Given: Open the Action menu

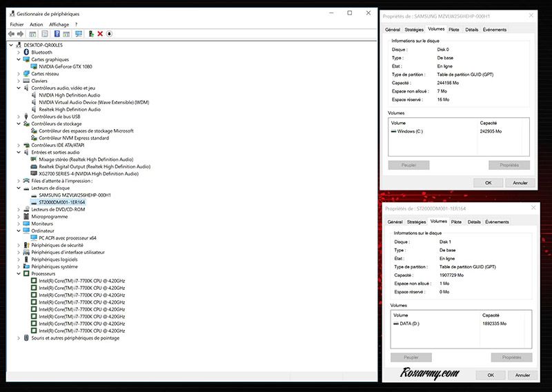Looking at the screenshot, I should 36,24.
